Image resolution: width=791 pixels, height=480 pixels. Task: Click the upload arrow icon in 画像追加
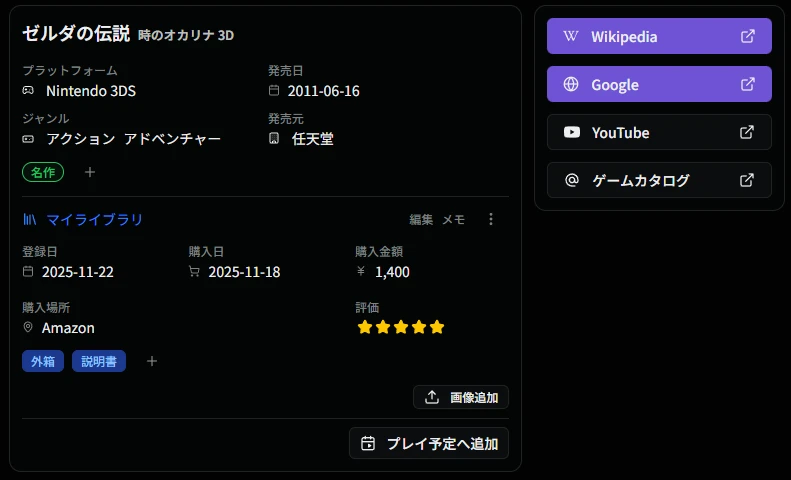(432, 397)
